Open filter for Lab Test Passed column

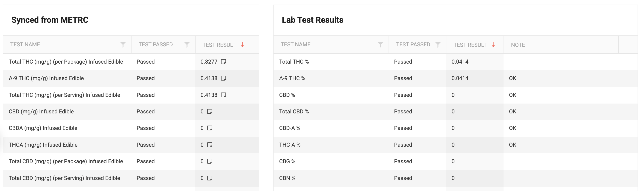pyautogui.click(x=438, y=45)
